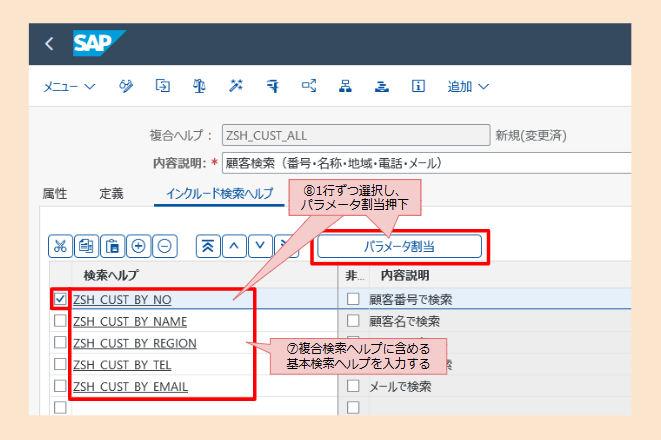The width and height of the screenshot is (661, 440).
Task: Click the cut scissors icon
Action: [x=60, y=245]
